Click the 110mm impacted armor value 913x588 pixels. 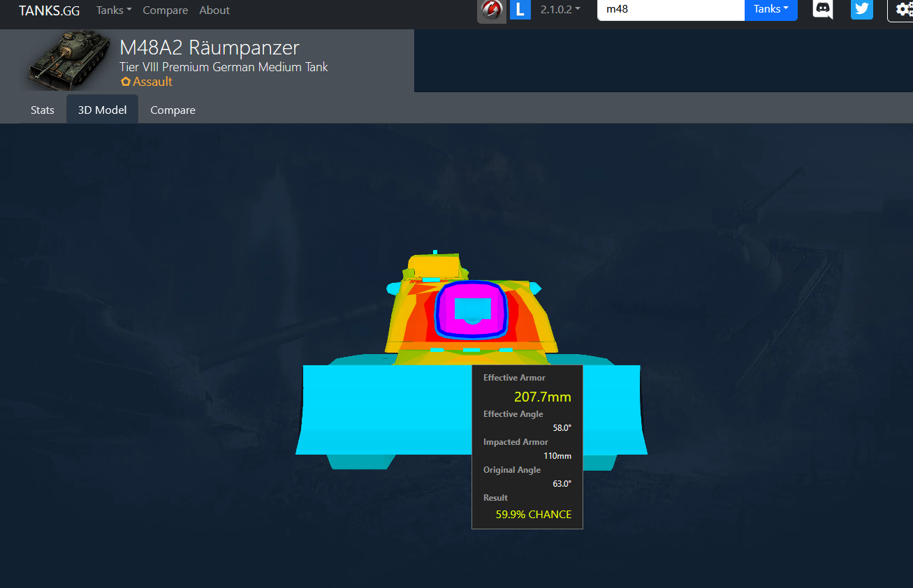[x=557, y=456]
